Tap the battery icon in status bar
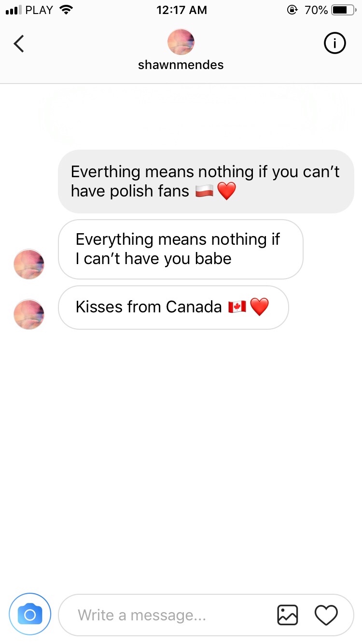 343,10
